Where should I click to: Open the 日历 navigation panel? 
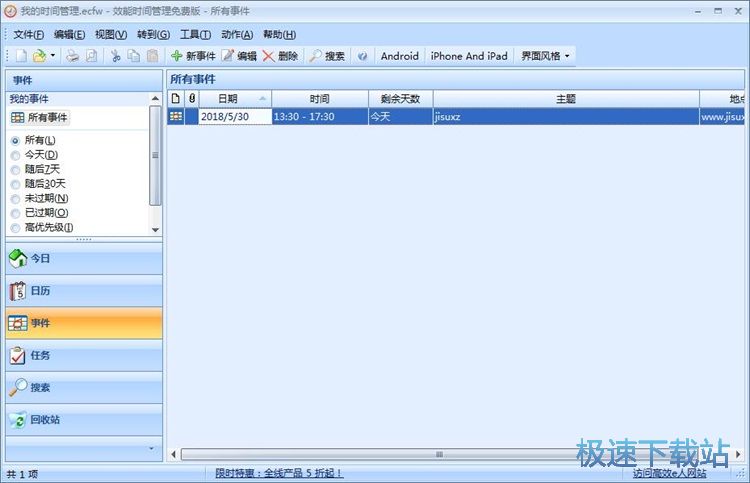(x=84, y=291)
